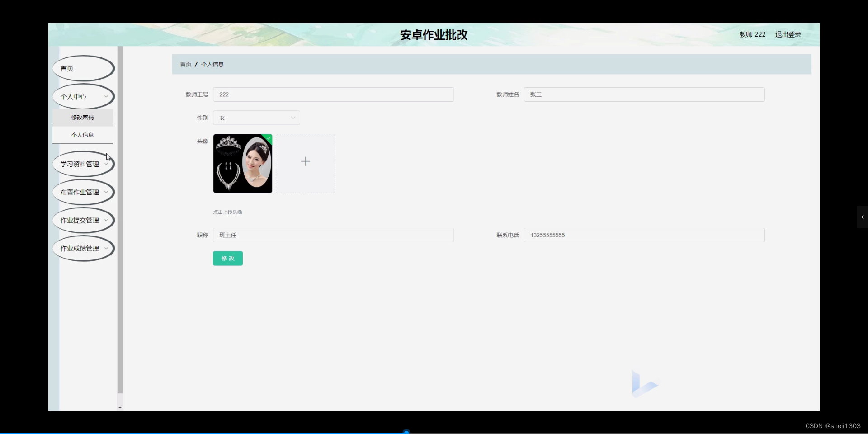Click the green checkmark on the avatar image

coord(269,138)
